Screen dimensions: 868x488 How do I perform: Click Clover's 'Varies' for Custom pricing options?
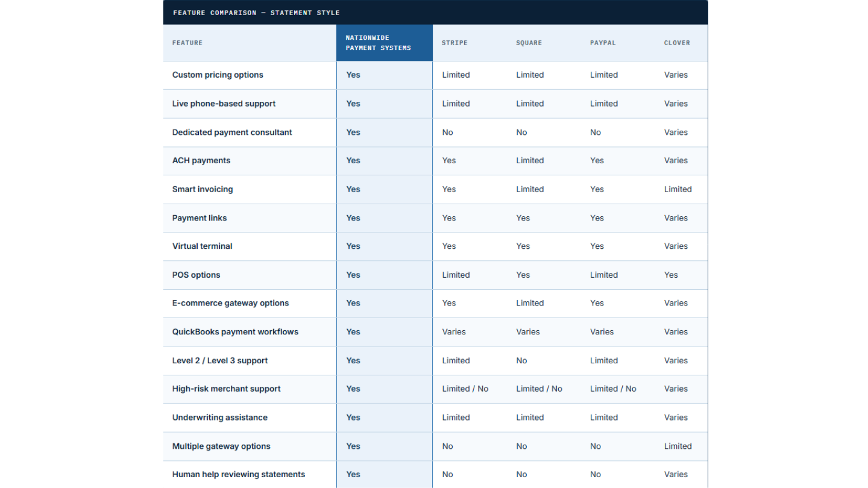click(676, 75)
